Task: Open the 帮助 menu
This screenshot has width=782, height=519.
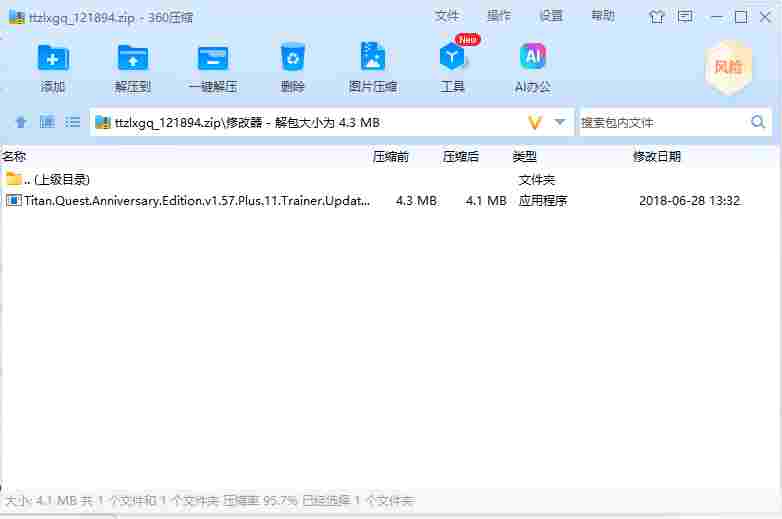Action: tap(603, 16)
